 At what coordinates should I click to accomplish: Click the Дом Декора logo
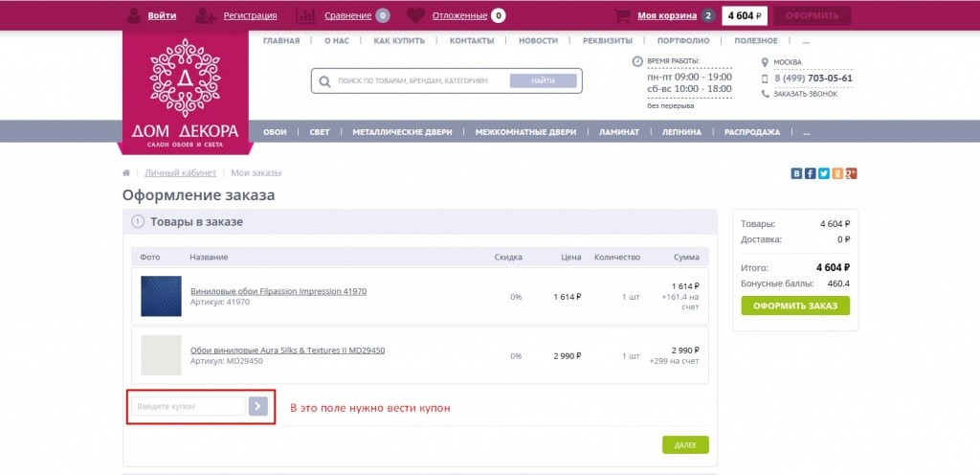pos(186,91)
